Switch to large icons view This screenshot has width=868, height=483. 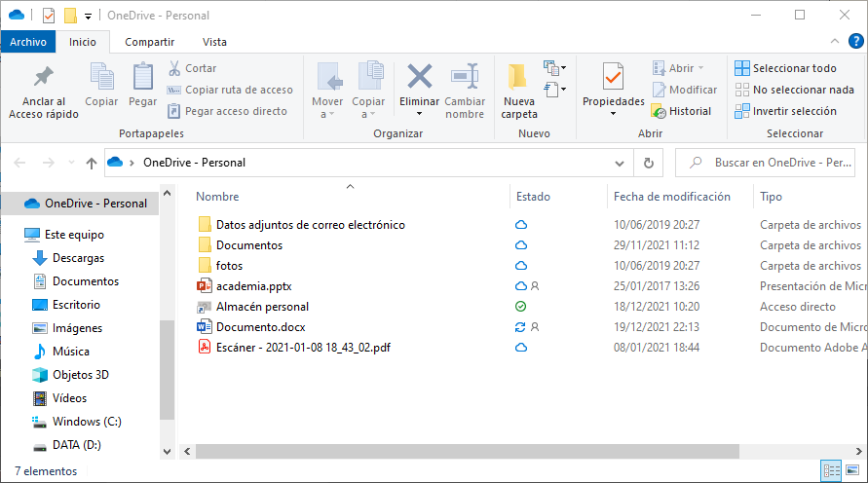pos(852,471)
